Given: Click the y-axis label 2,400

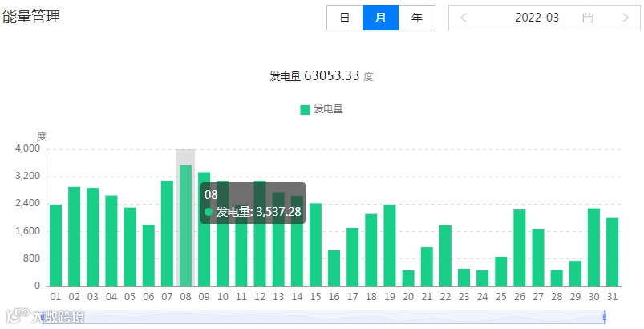Looking at the screenshot, I should pos(28,204).
